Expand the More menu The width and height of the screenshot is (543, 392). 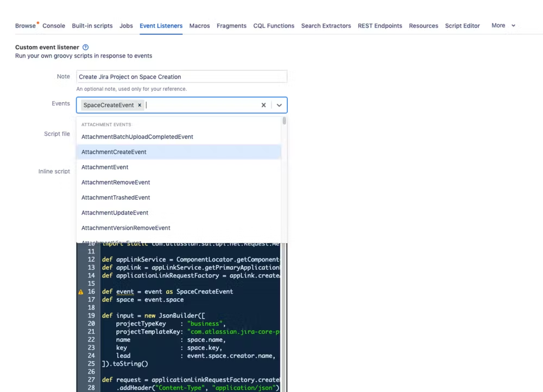pyautogui.click(x=503, y=26)
